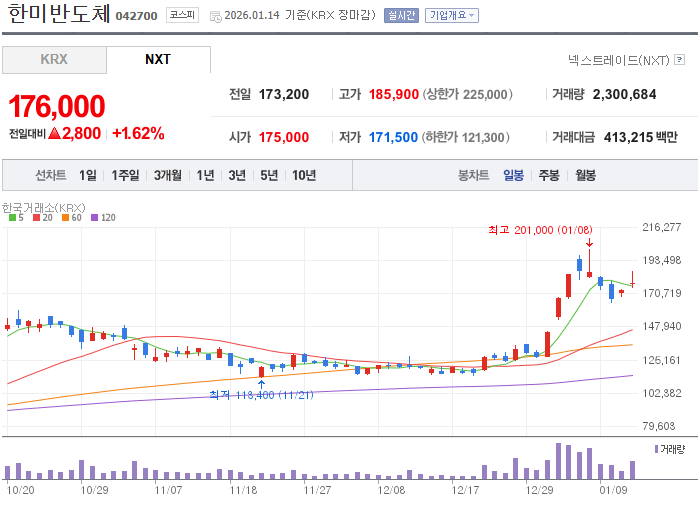The image size is (698, 518).
Task: Click the upper limit text 상한가 225,000
Action: tap(467, 94)
